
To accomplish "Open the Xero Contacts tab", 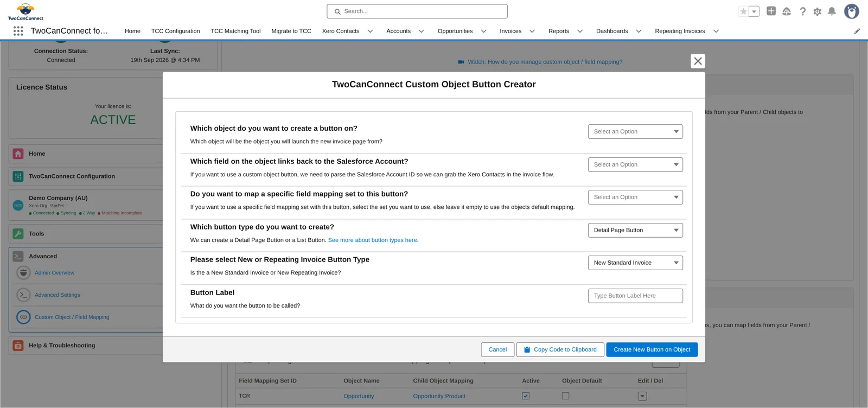I will tap(341, 31).
